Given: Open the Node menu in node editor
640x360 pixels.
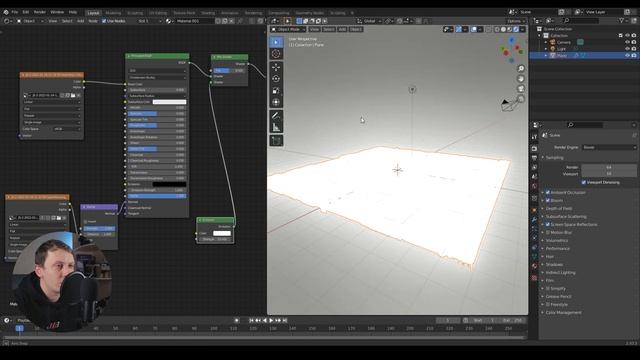Looking at the screenshot, I should click(93, 21).
